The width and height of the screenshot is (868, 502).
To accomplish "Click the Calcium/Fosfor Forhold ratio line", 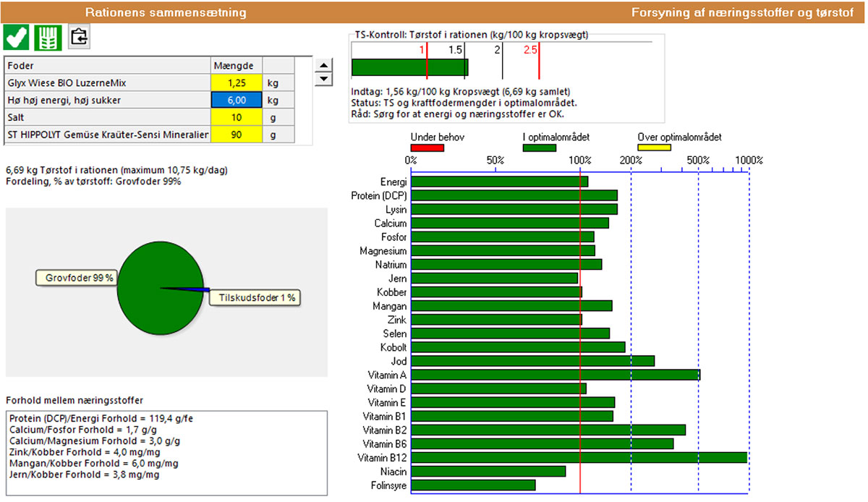I will [83, 430].
